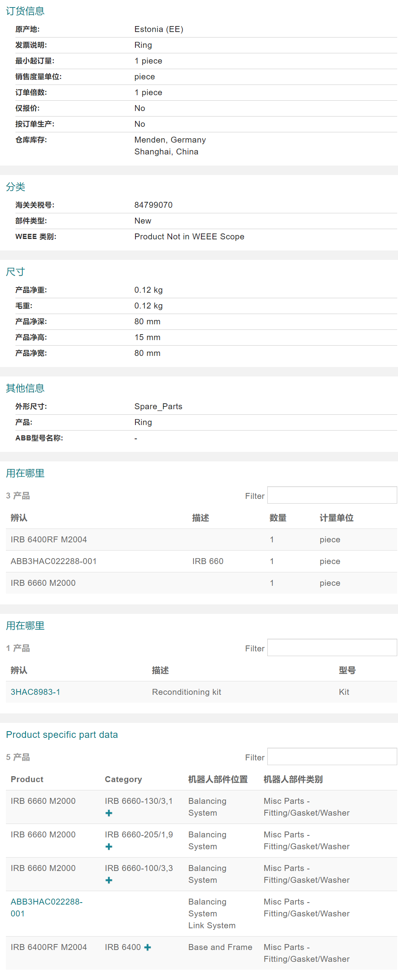Click the Product column header
Image resolution: width=398 pixels, height=980 pixels.
pos(27,779)
